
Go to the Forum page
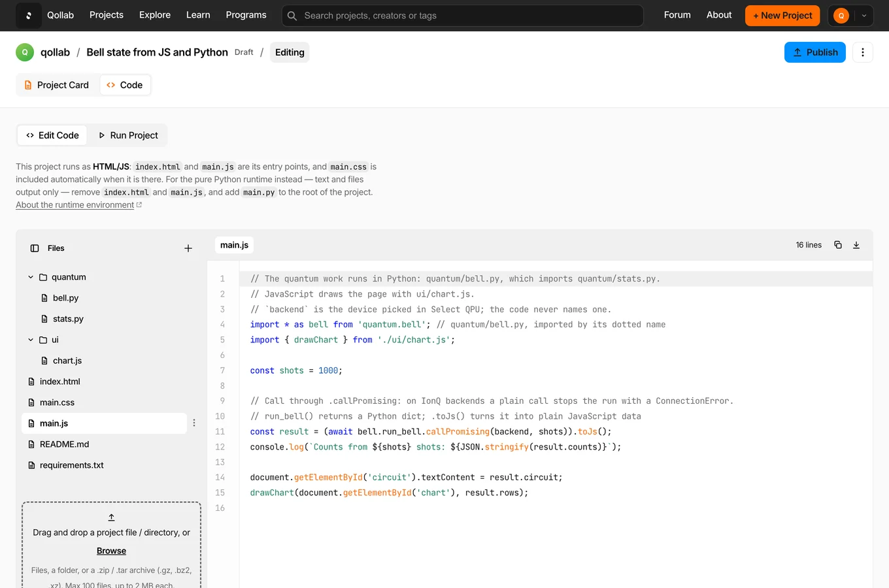(x=677, y=15)
